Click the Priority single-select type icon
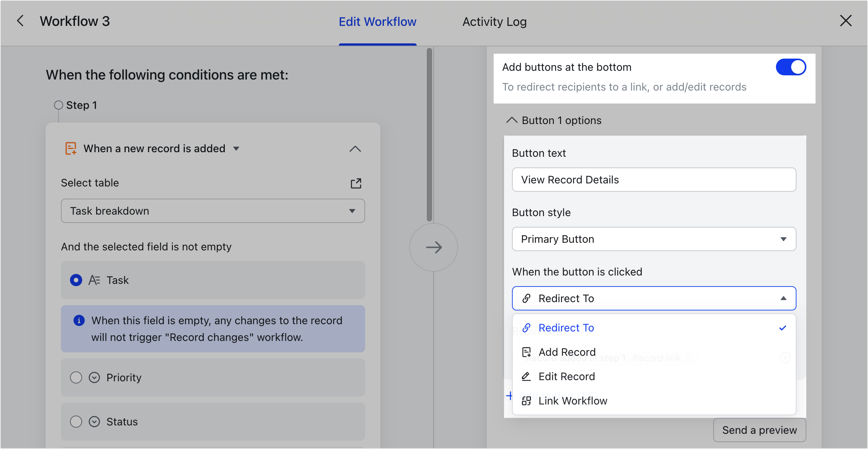This screenshot has width=868, height=449. click(94, 377)
